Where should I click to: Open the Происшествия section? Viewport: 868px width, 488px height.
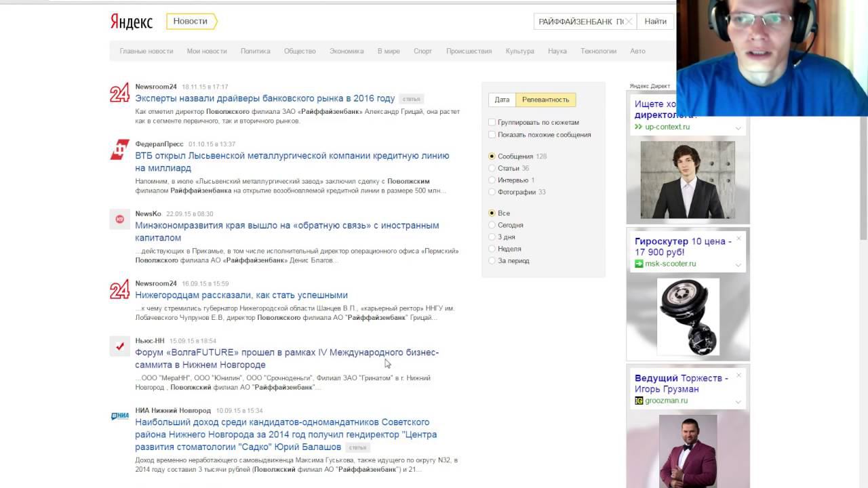[469, 51]
